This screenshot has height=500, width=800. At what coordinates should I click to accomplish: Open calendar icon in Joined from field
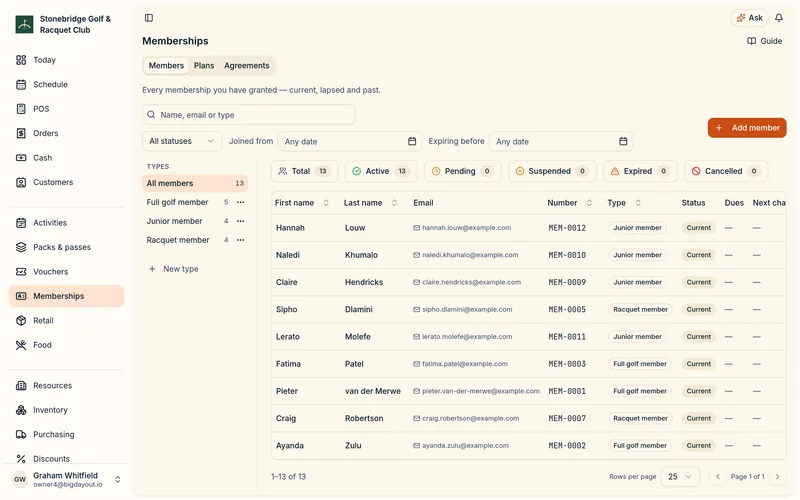pyautogui.click(x=412, y=141)
